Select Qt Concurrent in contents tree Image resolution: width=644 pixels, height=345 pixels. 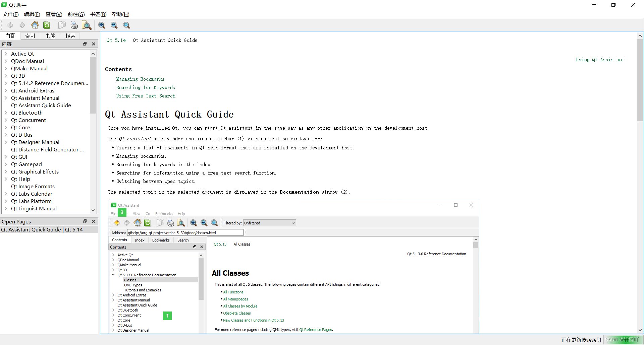(29, 120)
